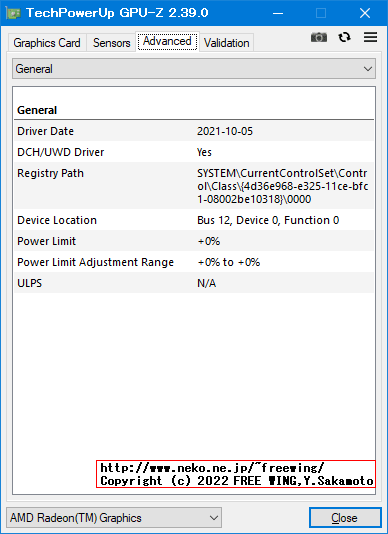The image size is (388, 534).
Task: Click the Power Limit +0% value
Action: point(209,241)
